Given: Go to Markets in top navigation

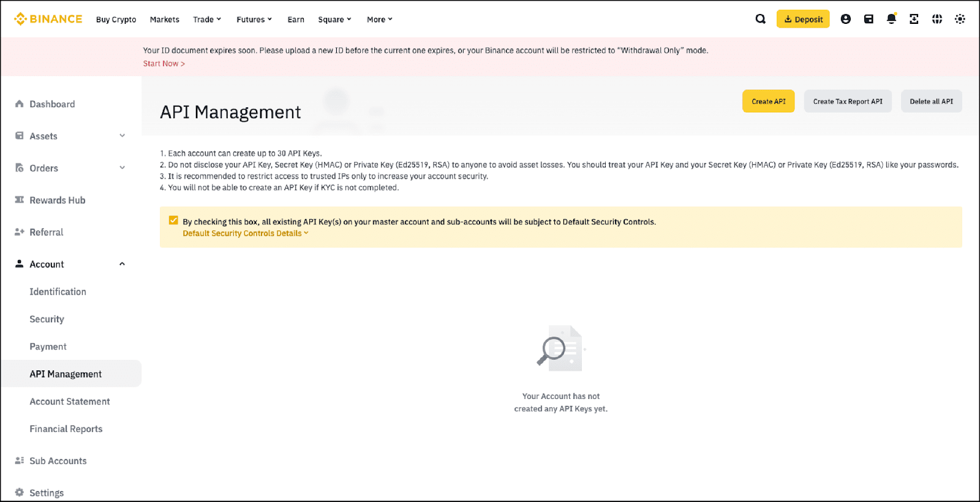Looking at the screenshot, I should [x=165, y=20].
